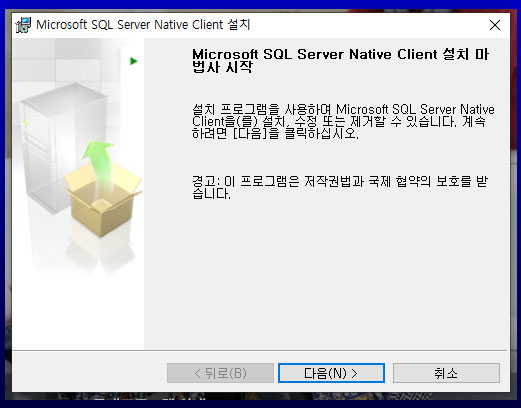521x408 pixels.
Task: Click the [다음] reference in the description text
Action: (x=248, y=133)
